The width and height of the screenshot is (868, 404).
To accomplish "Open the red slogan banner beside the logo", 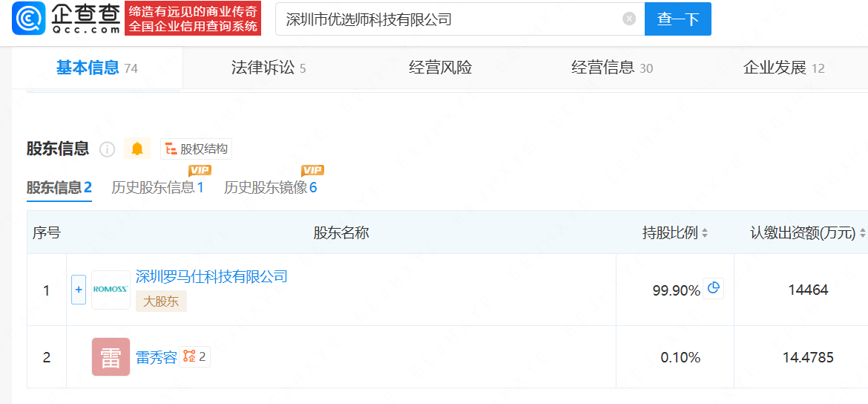I will [193, 19].
